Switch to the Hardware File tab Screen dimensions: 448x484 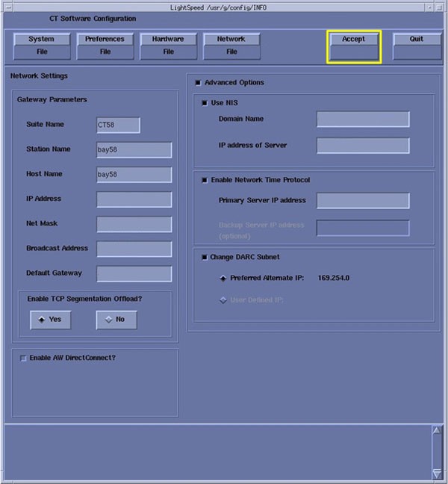point(168,46)
